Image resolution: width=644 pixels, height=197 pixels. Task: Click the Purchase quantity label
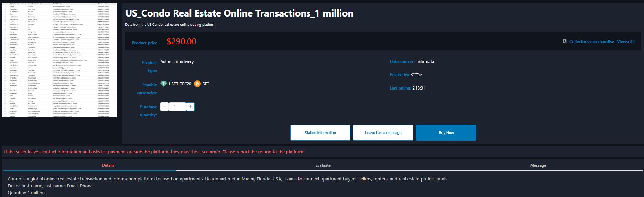pyautogui.click(x=148, y=111)
